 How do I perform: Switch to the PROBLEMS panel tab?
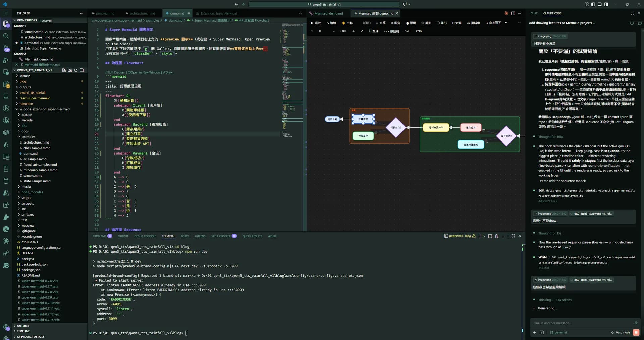click(99, 236)
